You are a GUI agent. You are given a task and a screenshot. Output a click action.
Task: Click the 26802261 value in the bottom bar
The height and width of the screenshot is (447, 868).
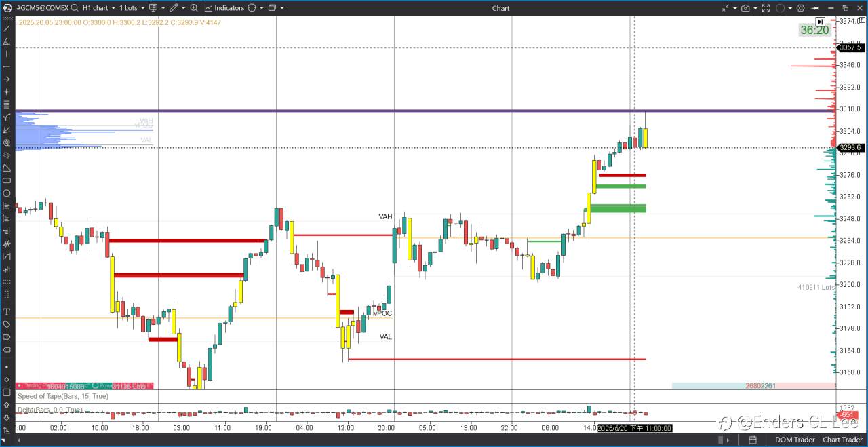coord(760,386)
